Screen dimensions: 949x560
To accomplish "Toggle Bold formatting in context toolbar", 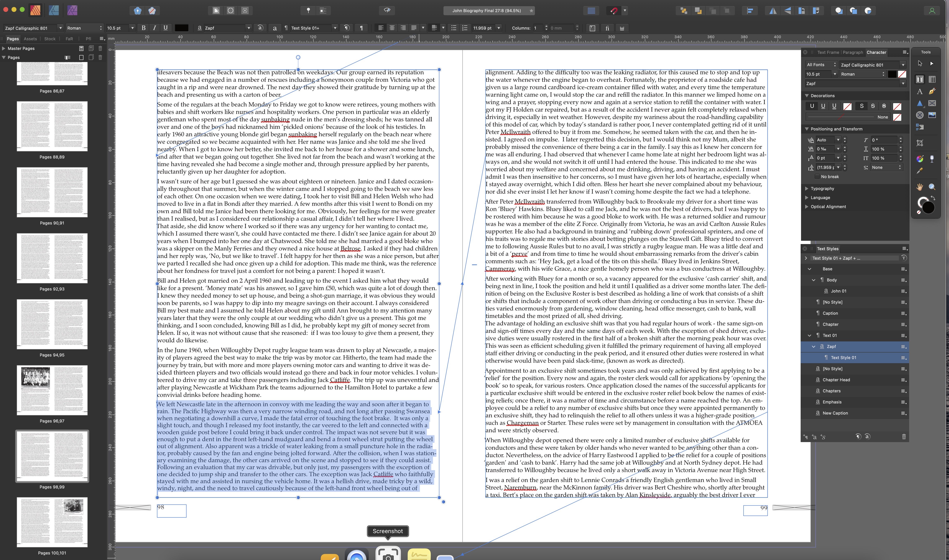I will click(x=143, y=28).
